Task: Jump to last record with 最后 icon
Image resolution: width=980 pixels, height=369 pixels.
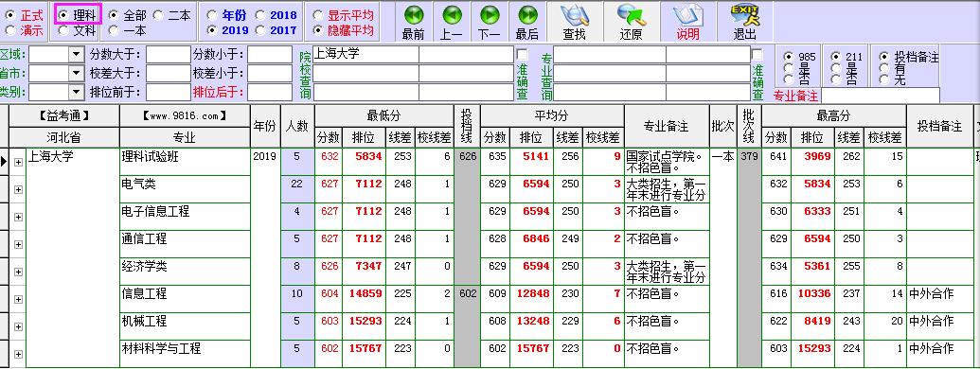Action: (527, 15)
